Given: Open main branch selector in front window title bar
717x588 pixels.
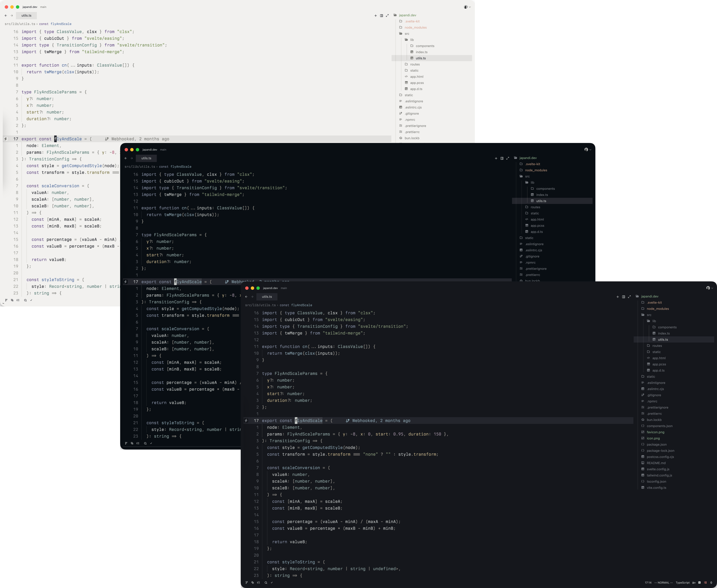Looking at the screenshot, I should coord(284,288).
